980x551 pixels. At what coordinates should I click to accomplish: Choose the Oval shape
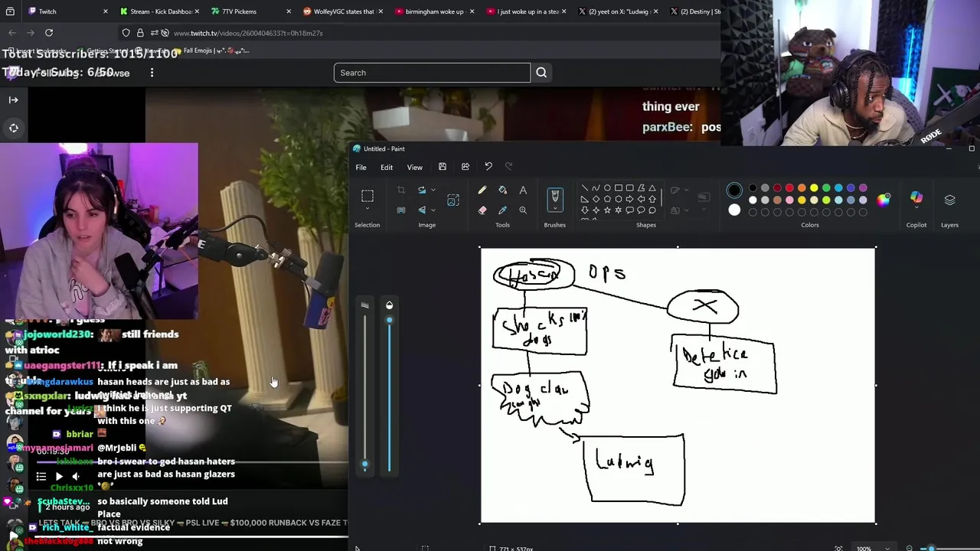(x=607, y=187)
